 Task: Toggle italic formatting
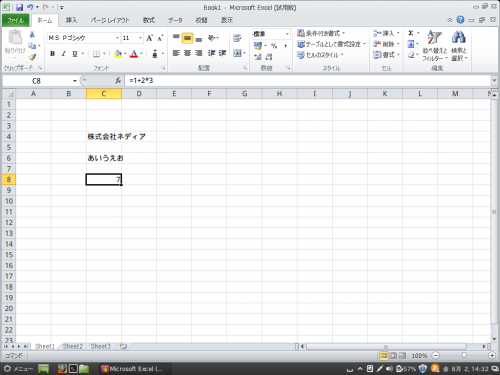[x=63, y=54]
